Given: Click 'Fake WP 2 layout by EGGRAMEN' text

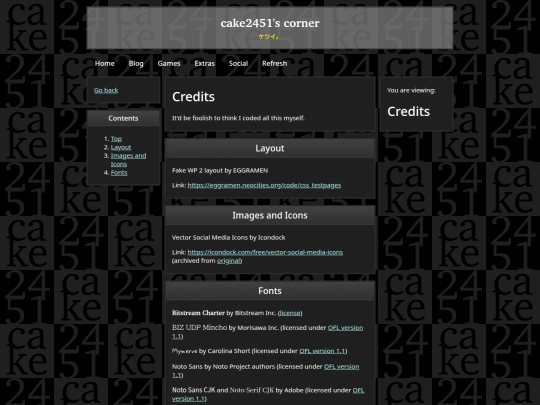Looking at the screenshot, I should tap(220, 170).
